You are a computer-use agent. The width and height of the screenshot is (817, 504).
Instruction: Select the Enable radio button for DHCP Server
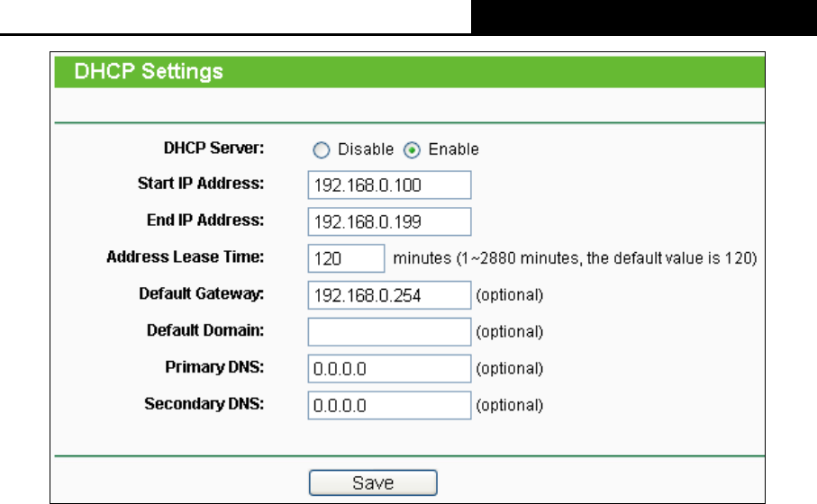tap(412, 150)
